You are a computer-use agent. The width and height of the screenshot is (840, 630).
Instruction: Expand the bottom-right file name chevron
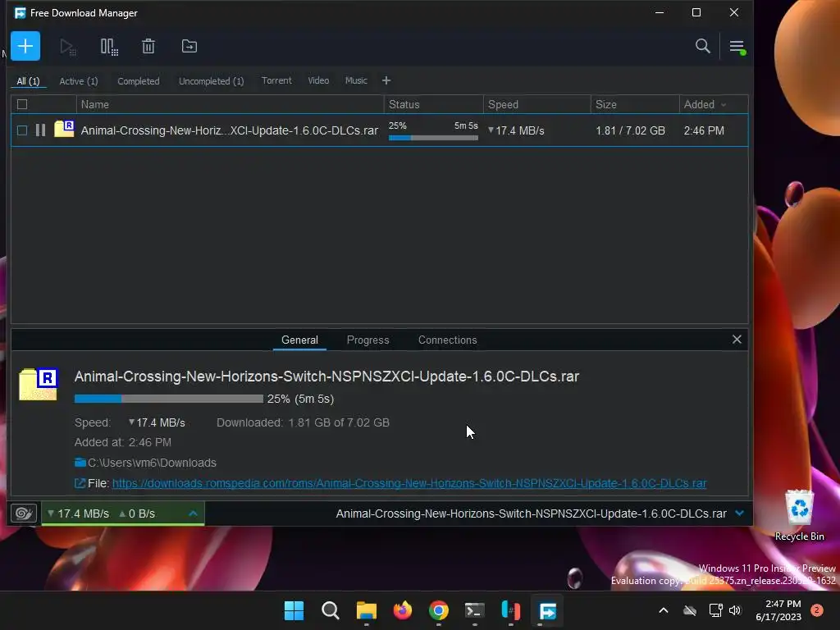[740, 514]
